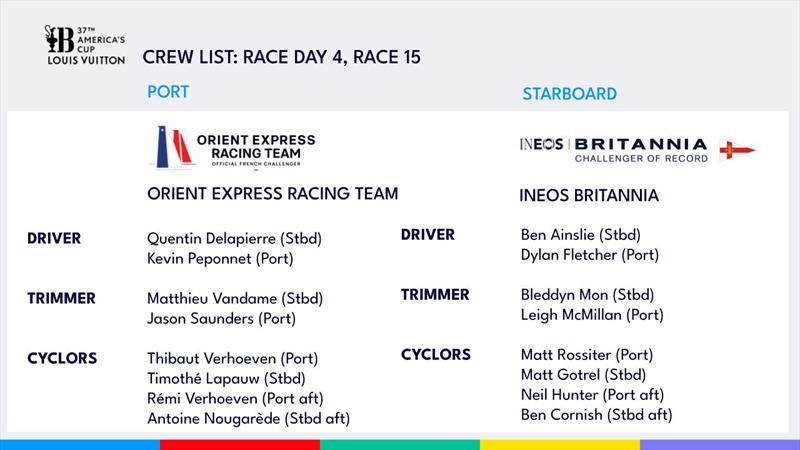800x450 pixels.
Task: Click Matthieu Vandame trimmer entry
Action: coord(235,298)
